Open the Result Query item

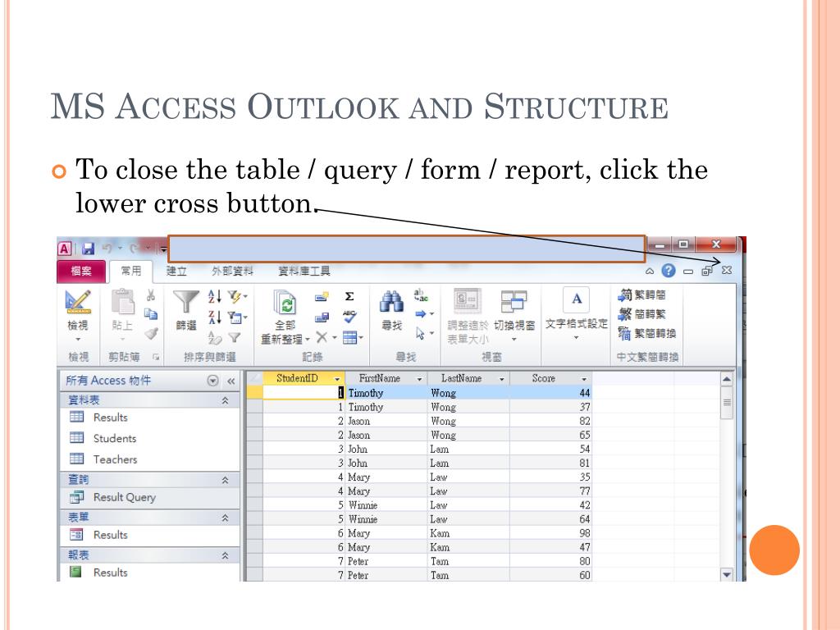[149, 497]
